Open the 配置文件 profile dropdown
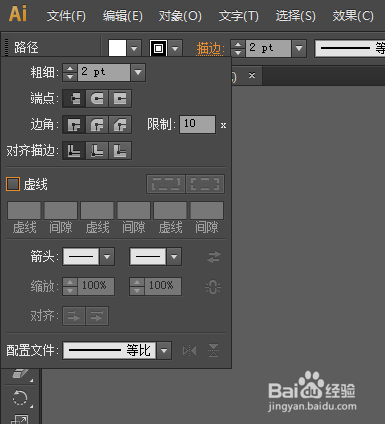The image size is (385, 424). [164, 351]
